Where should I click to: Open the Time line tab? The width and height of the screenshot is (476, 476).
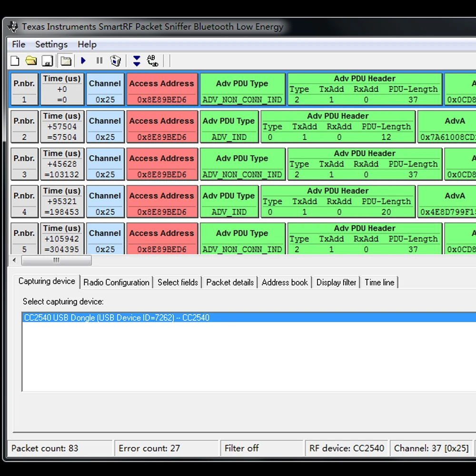(379, 282)
